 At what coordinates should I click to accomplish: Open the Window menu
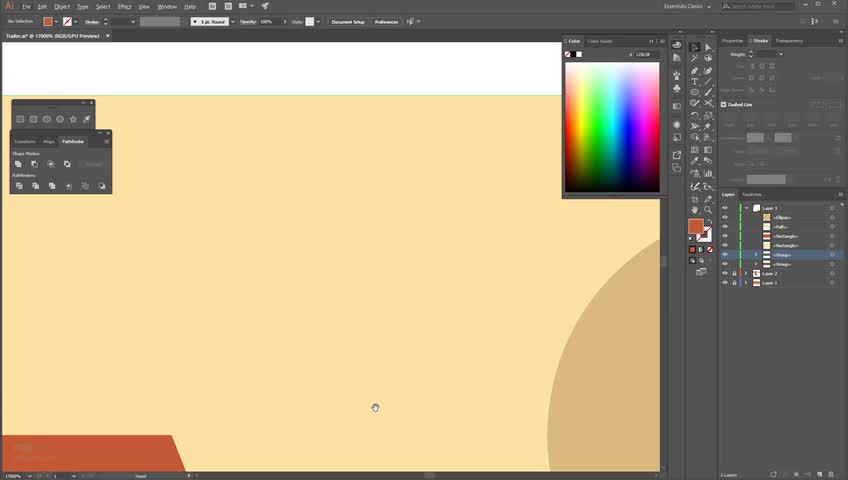[x=167, y=6]
